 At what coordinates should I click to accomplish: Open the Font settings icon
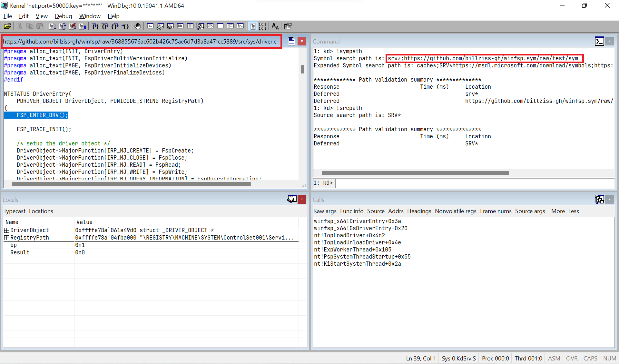click(x=275, y=26)
